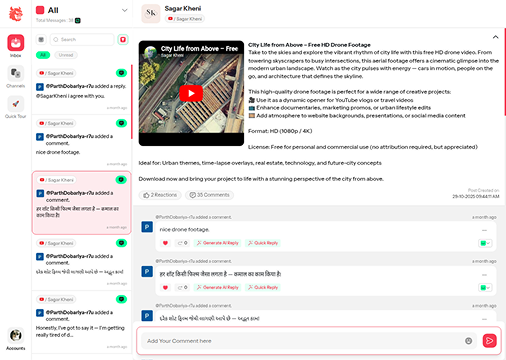Image resolution: width=506 pixels, height=360 pixels.
Task: Send the comment with red send button
Action: (490, 341)
